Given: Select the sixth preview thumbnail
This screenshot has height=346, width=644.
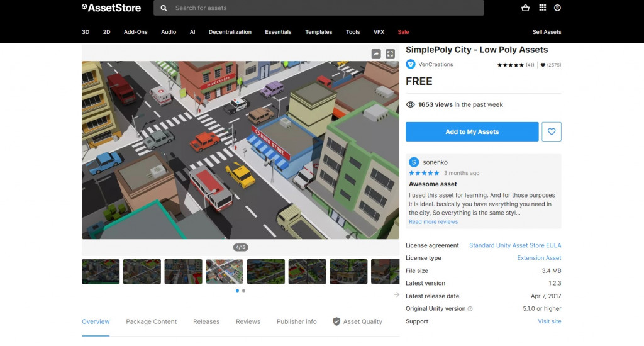Looking at the screenshot, I should (307, 271).
